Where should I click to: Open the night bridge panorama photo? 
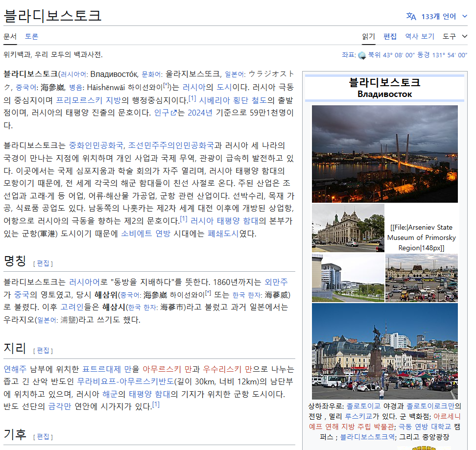pyautogui.click(x=384, y=154)
